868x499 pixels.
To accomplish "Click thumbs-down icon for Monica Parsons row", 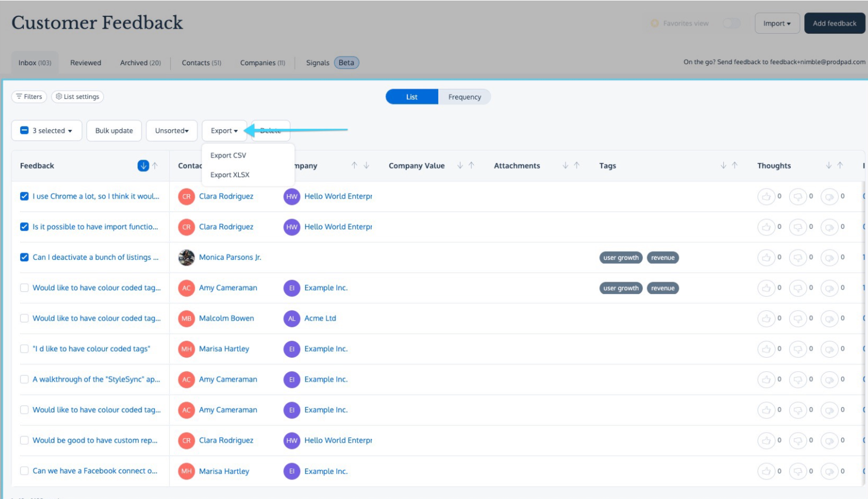I will [x=797, y=257].
